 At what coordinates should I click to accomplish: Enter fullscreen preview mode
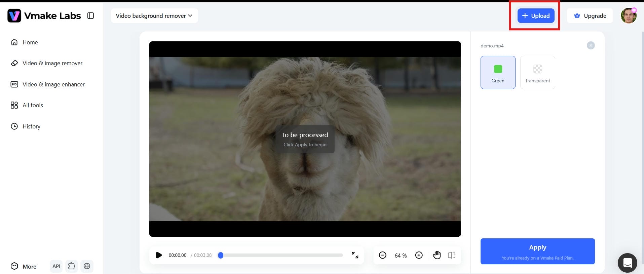click(x=355, y=255)
